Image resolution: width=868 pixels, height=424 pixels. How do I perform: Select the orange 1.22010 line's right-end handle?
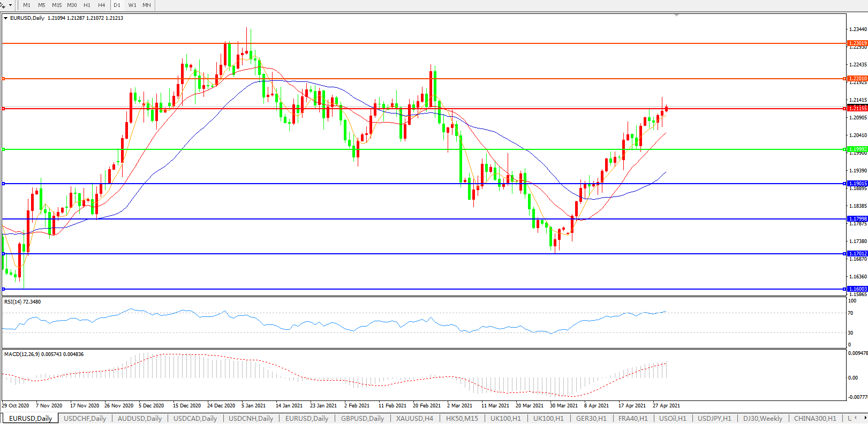pyautogui.click(x=845, y=79)
